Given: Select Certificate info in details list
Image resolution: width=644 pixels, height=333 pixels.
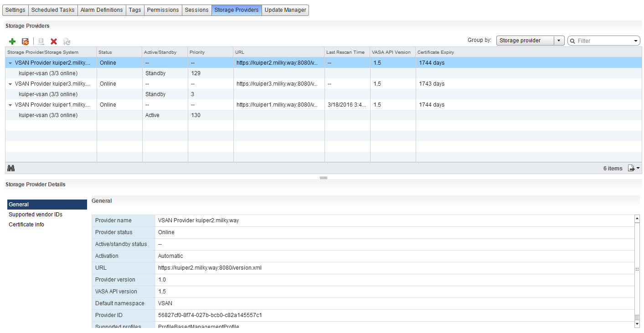Looking at the screenshot, I should (x=26, y=225).
